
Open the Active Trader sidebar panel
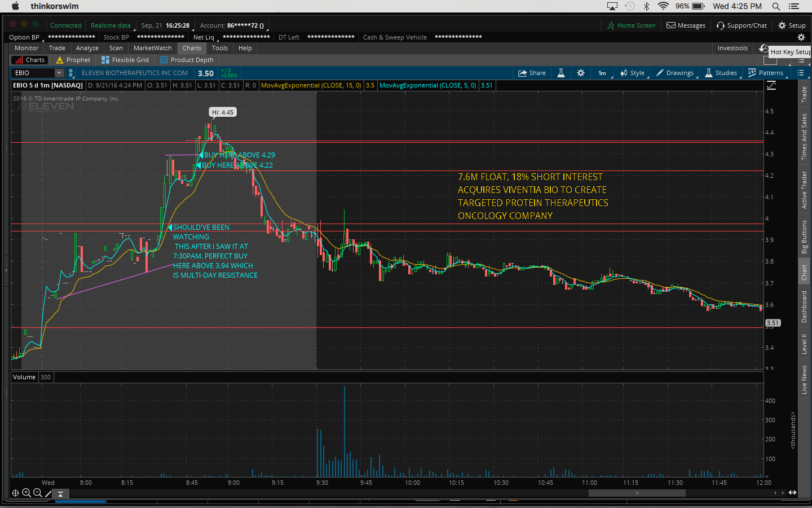tap(804, 190)
